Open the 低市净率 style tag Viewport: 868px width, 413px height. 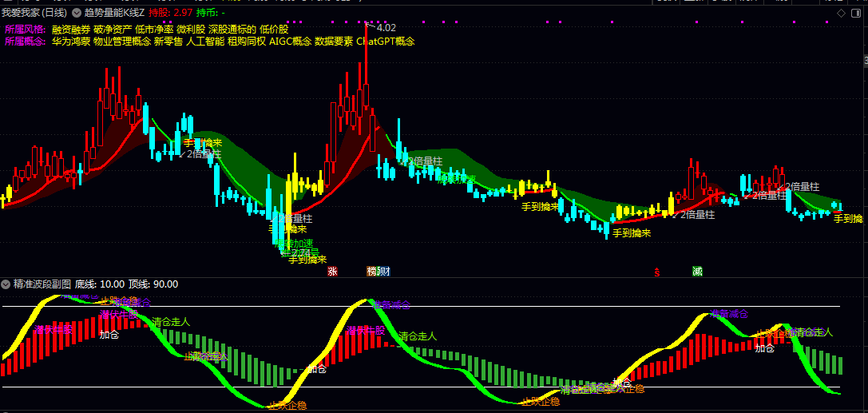pos(154,29)
